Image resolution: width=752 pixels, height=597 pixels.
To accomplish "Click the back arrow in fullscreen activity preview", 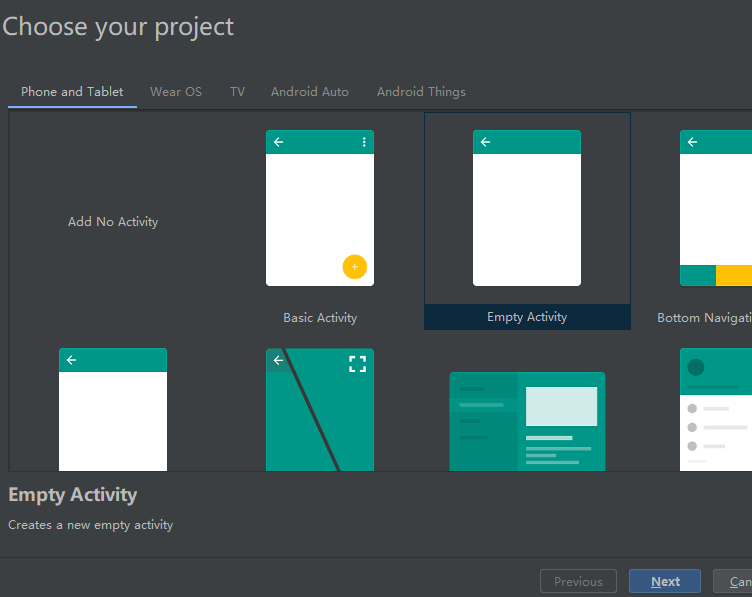I will click(279, 360).
